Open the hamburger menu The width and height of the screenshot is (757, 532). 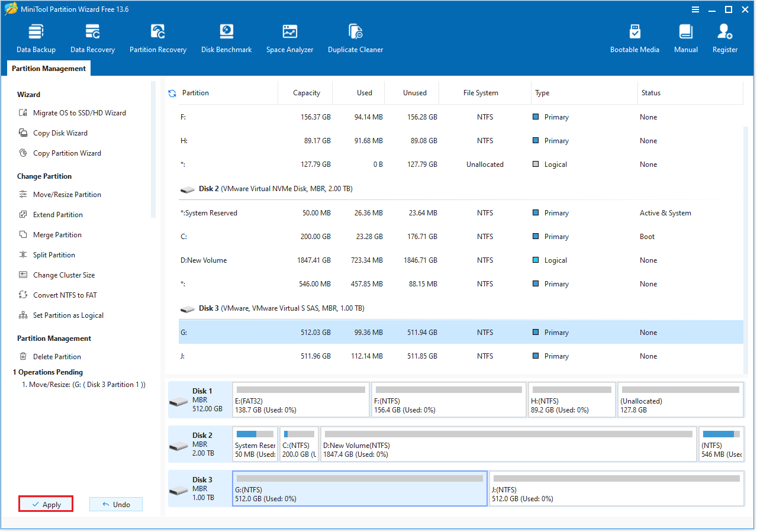tap(694, 9)
